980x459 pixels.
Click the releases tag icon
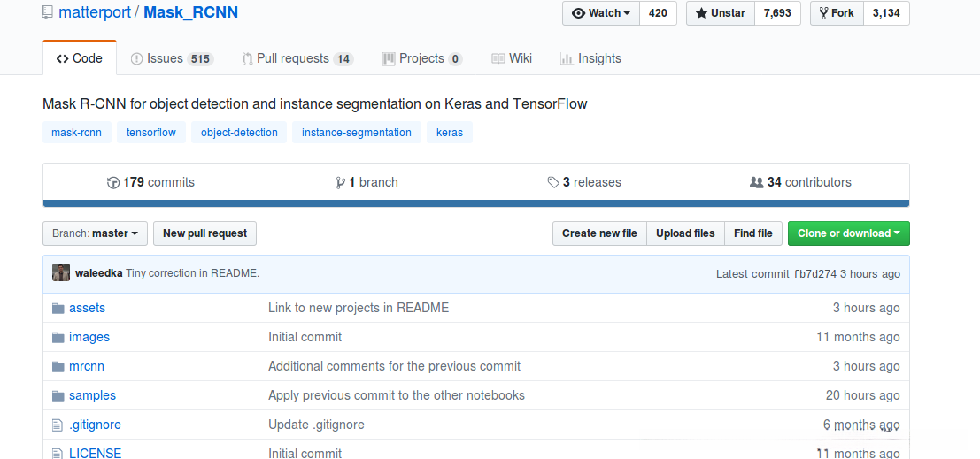click(x=553, y=183)
